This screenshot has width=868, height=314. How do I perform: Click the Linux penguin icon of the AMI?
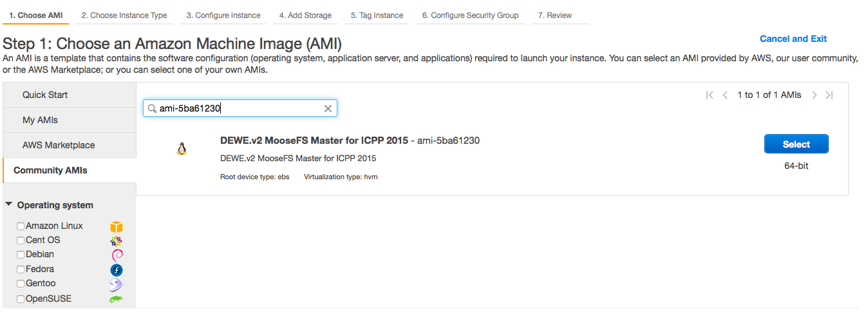click(x=182, y=149)
